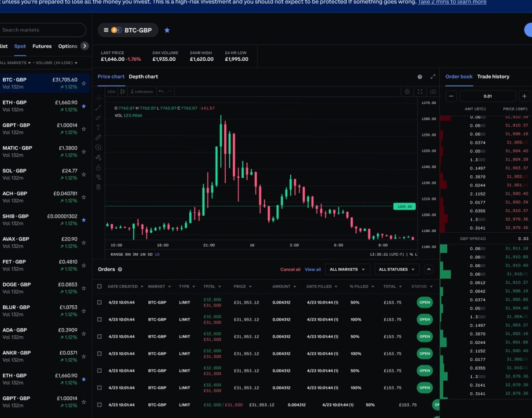Viewport: 532px width, 418px height.
Task: Hide all drawings with eye tool
Action: [x=98, y=177]
